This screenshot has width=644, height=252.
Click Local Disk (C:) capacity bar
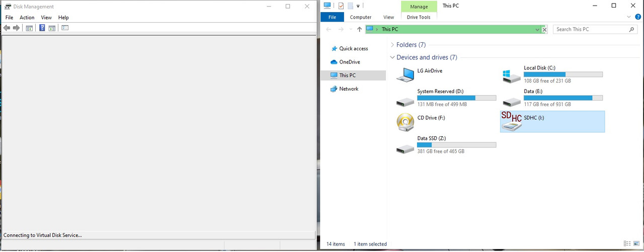563,74
